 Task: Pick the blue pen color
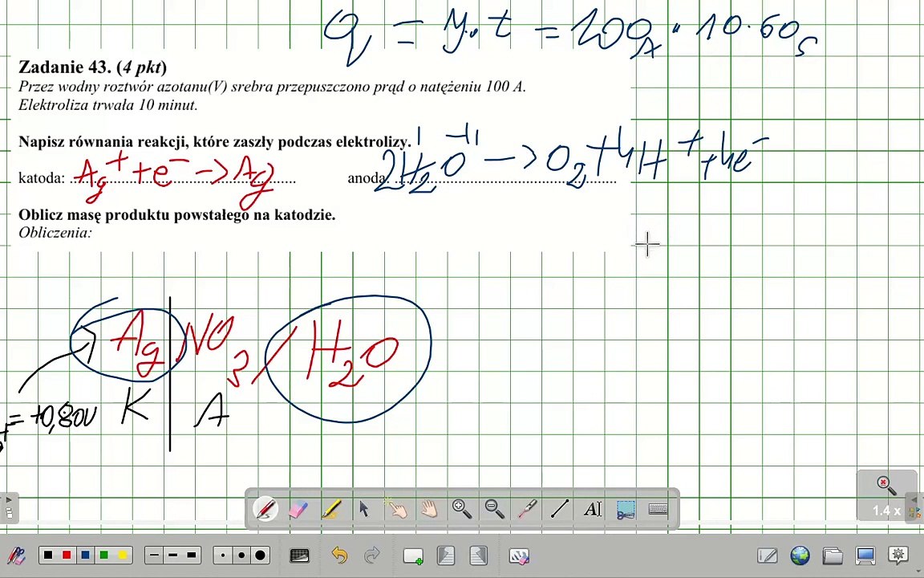[x=86, y=556]
